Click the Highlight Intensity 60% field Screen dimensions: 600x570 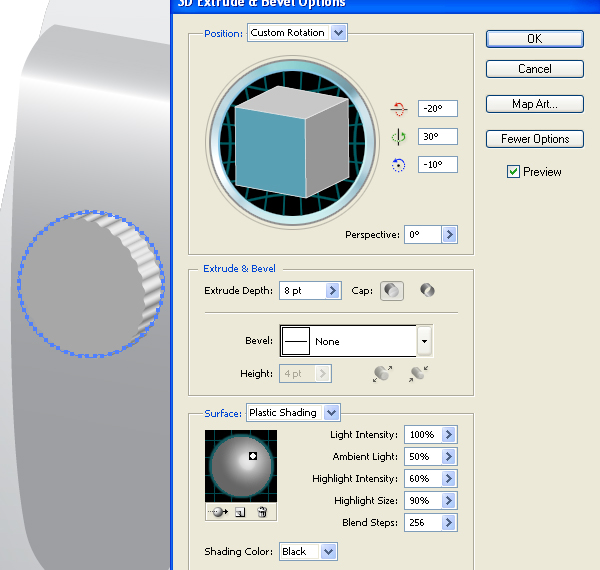pyautogui.click(x=423, y=479)
